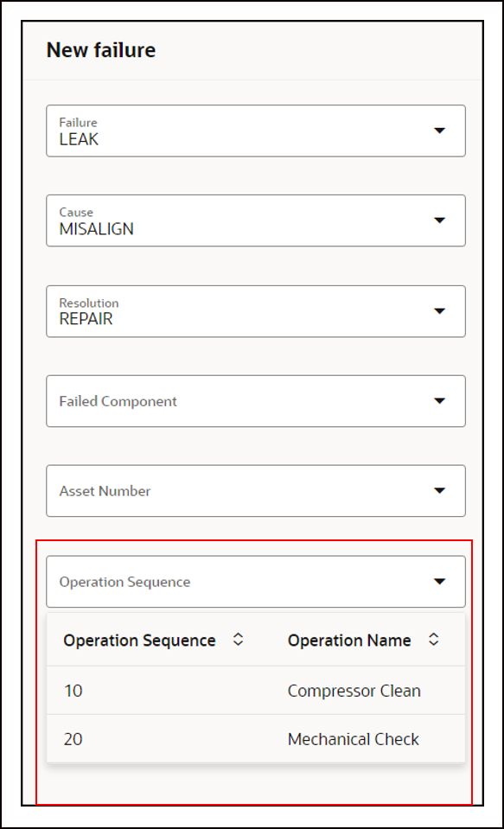This screenshot has width=504, height=829.
Task: Open the Resolution dropdown arrow
Action: point(439,311)
